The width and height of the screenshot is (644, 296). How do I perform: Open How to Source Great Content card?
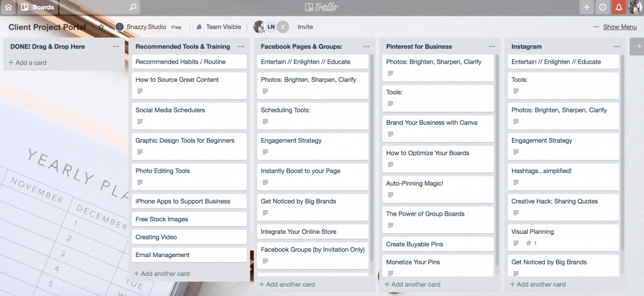point(189,86)
